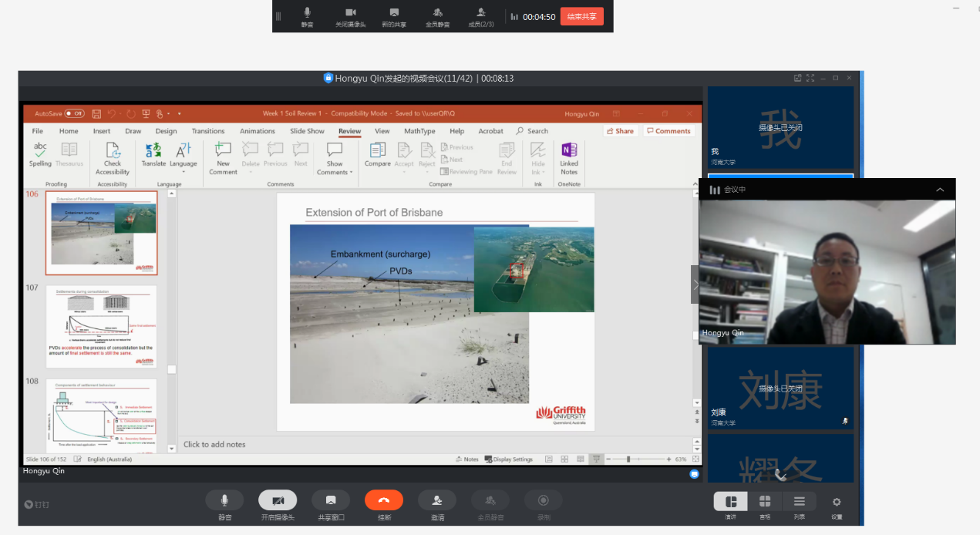The width and height of the screenshot is (980, 535).
Task: Switch to the Slide Show ribbon tab
Action: point(307,131)
